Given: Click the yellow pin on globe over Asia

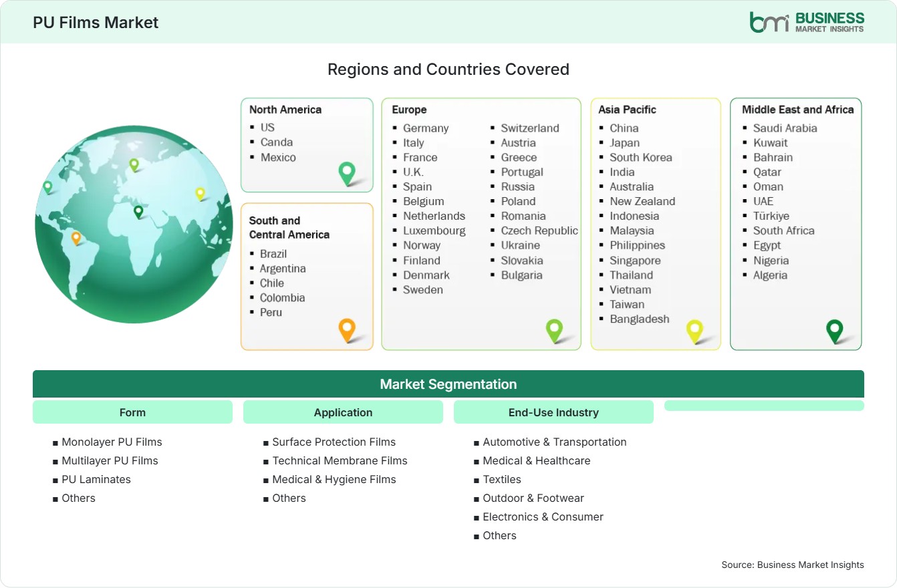Looking at the screenshot, I should coord(200,194).
